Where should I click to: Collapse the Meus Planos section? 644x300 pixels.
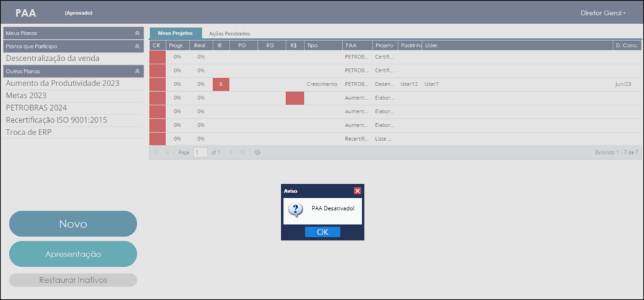tap(137, 33)
